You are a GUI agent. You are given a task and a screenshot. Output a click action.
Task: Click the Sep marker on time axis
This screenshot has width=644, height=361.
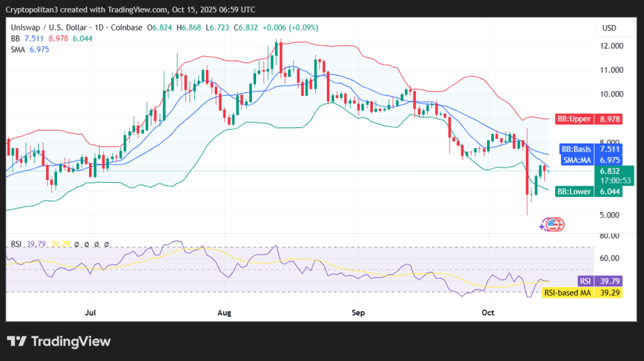(359, 313)
